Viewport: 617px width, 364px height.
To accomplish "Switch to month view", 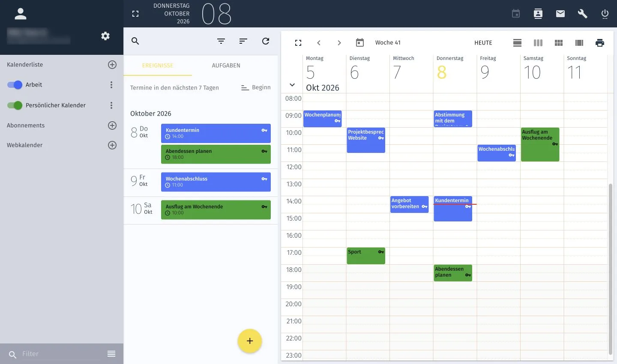I will pos(559,43).
